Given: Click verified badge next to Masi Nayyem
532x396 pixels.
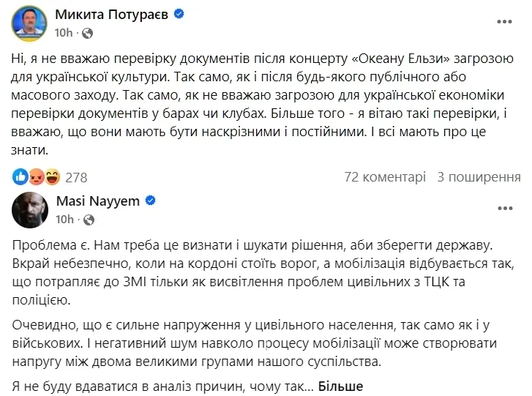Looking at the screenshot, I should (x=151, y=201).
